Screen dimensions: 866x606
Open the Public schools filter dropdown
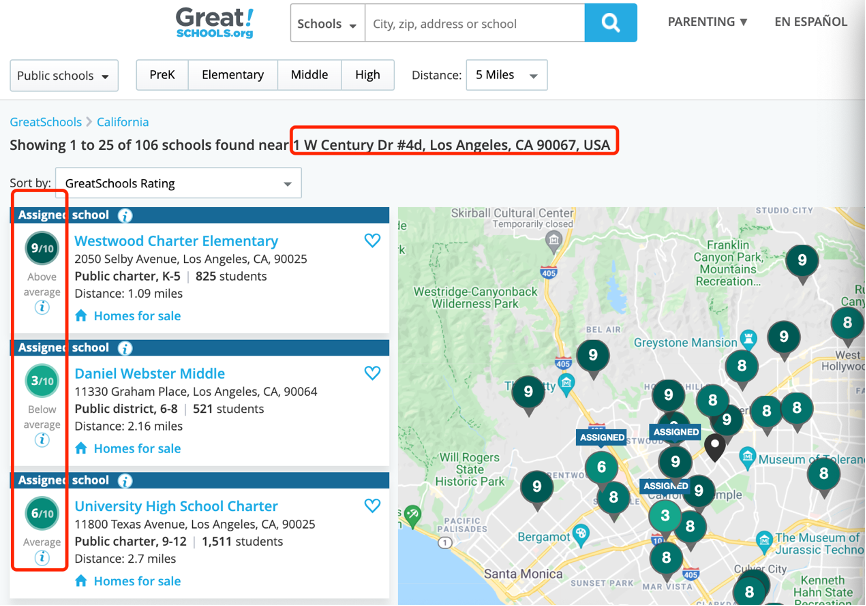click(x=64, y=76)
